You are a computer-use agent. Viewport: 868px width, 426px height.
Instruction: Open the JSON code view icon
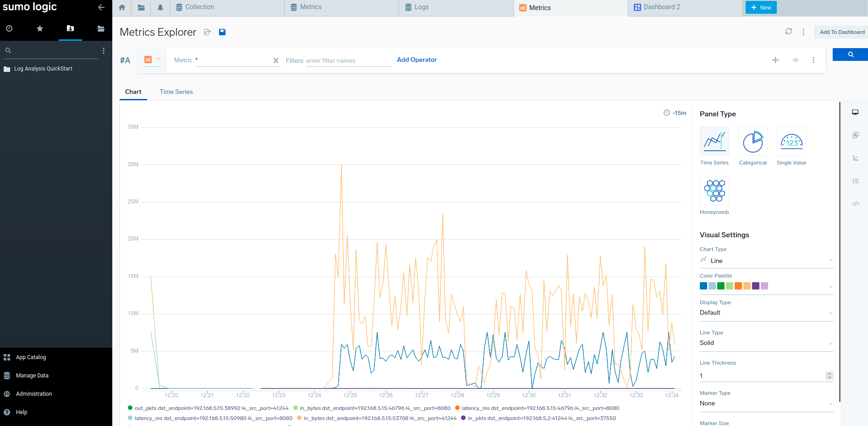pos(855,204)
